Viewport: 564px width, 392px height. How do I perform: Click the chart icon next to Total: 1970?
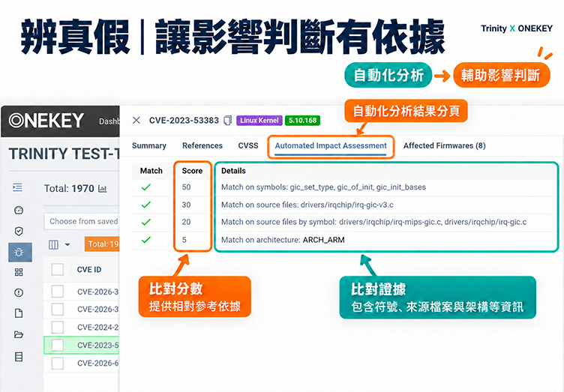103,189
